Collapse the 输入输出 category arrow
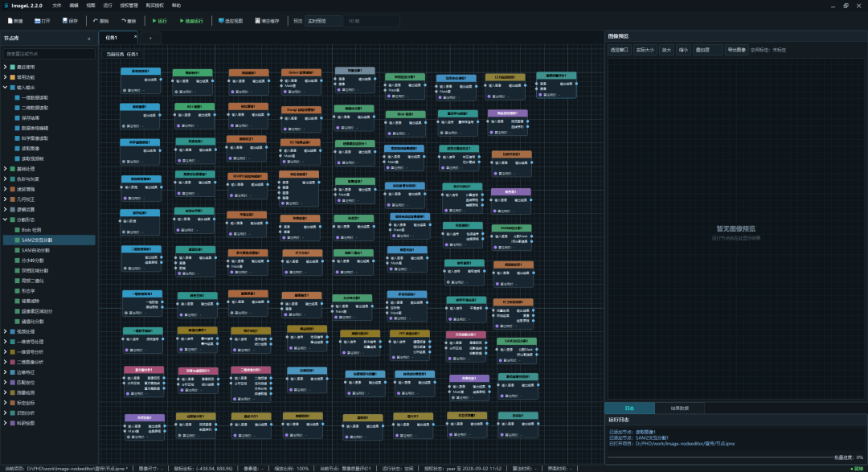 click(x=6, y=88)
